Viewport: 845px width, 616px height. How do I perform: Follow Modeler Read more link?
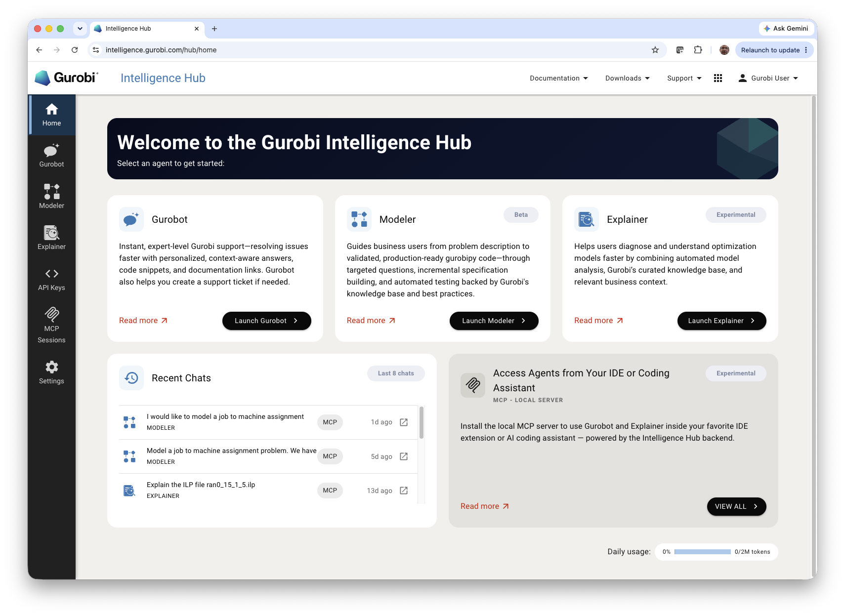pyautogui.click(x=371, y=321)
